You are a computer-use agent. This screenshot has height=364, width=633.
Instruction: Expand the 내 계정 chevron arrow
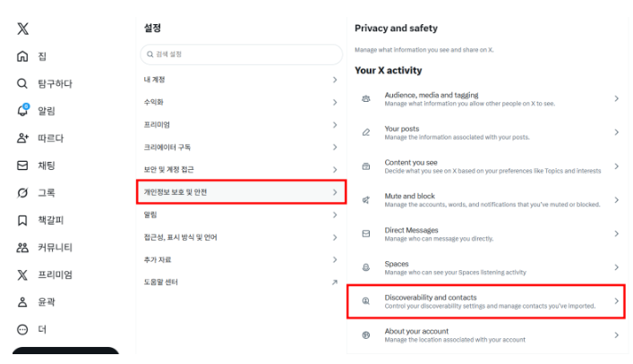(335, 80)
